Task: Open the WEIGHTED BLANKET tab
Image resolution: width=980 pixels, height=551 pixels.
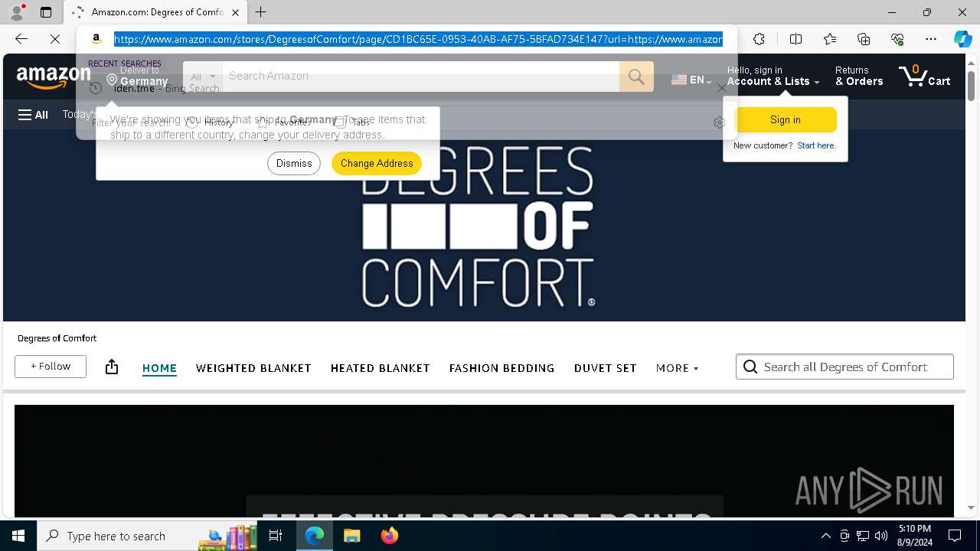Action: point(253,368)
